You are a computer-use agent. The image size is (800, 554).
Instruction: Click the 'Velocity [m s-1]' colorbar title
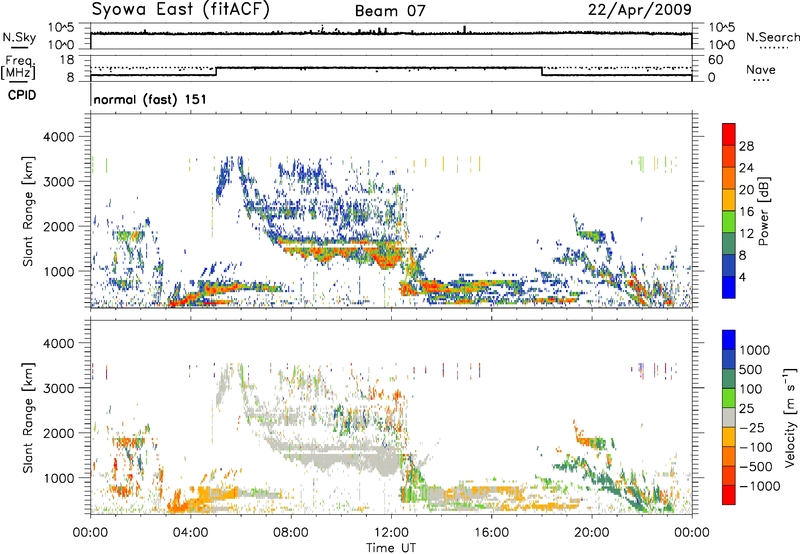[790, 417]
